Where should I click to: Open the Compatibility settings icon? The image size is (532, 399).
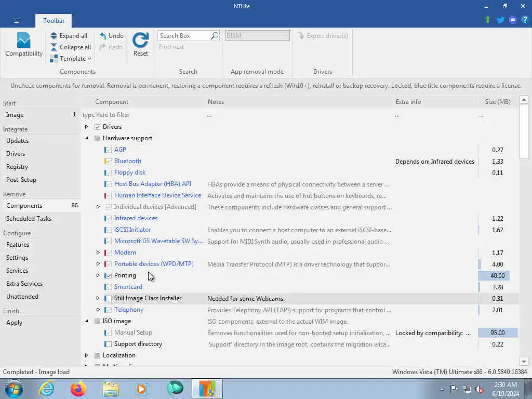click(x=24, y=41)
